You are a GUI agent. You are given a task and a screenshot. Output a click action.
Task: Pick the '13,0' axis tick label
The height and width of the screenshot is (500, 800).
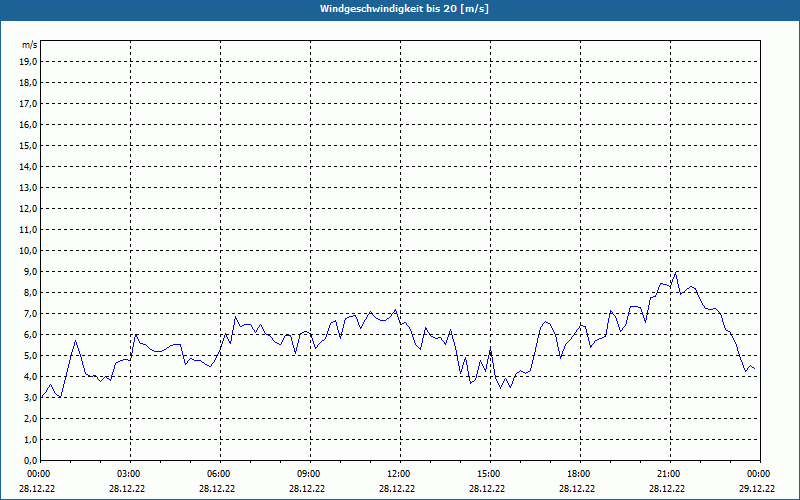click(x=29, y=187)
